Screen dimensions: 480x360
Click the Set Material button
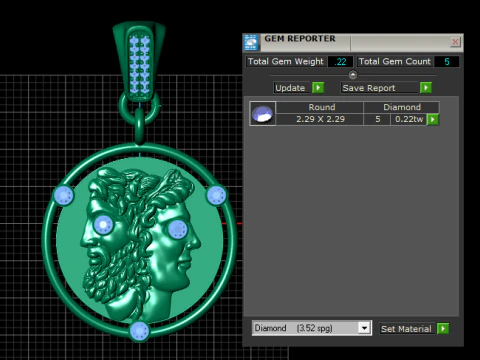coord(407,329)
